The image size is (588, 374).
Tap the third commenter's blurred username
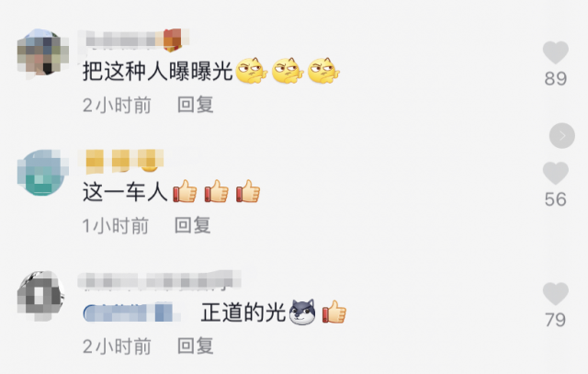click(159, 280)
